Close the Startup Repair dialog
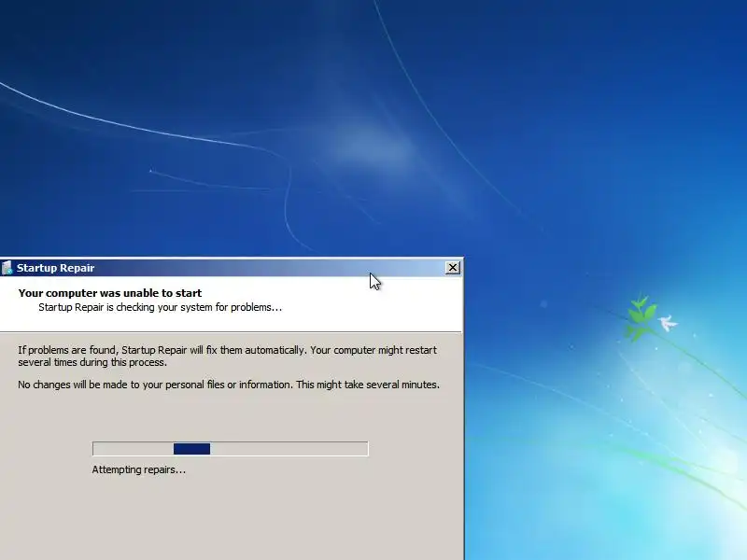This screenshot has height=560, width=747. tap(453, 268)
